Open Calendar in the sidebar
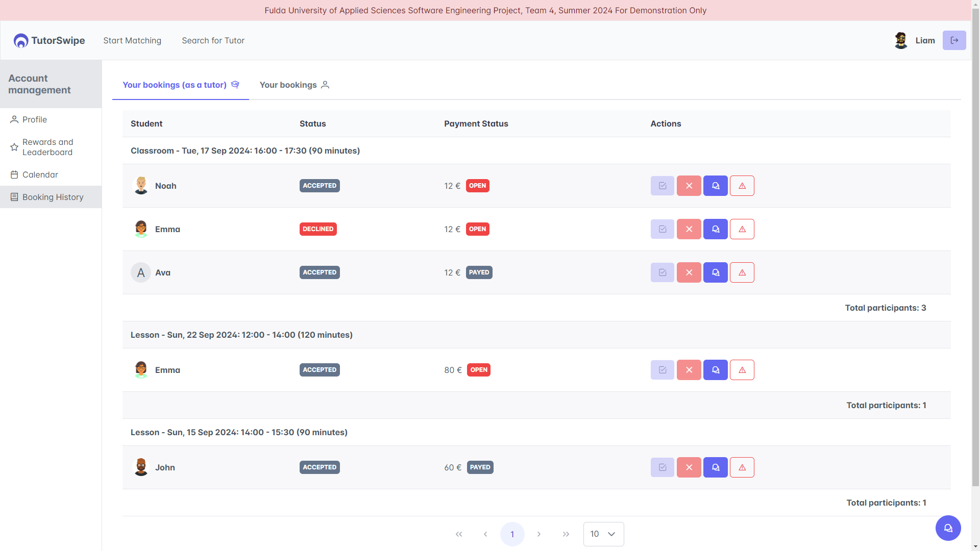Viewport: 980px width, 551px height. click(x=40, y=174)
